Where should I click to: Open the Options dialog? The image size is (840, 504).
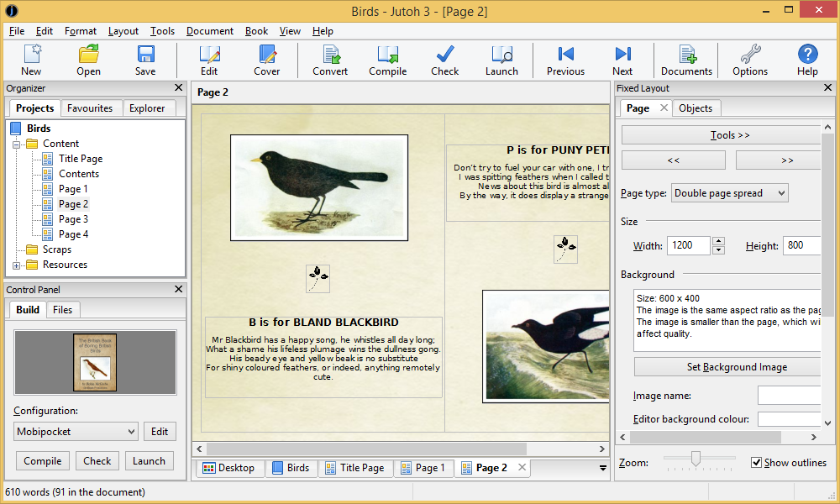[749, 59]
